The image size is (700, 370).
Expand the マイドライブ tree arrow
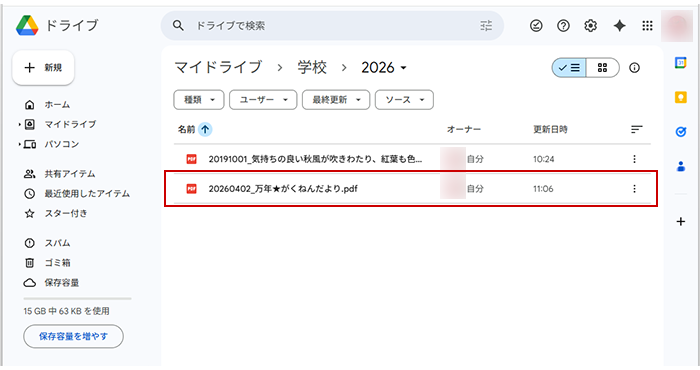point(20,125)
